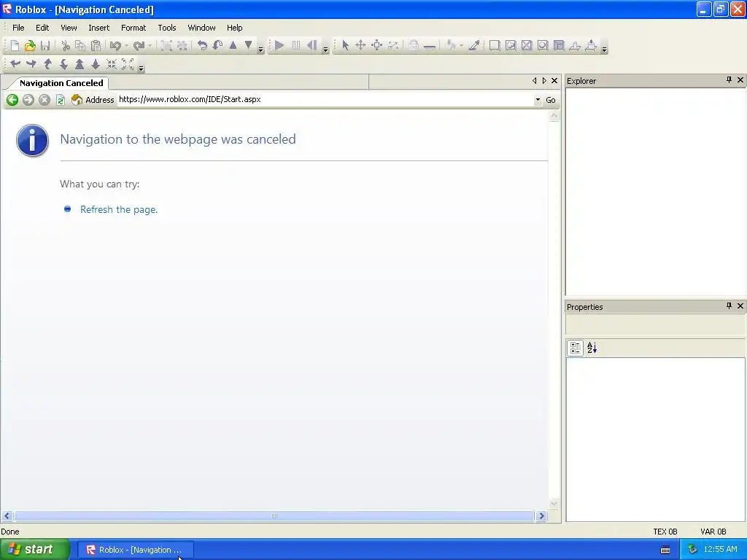The height and width of the screenshot is (560, 747).
Task: Expand the run toolbar options arrow
Action: [325, 49]
